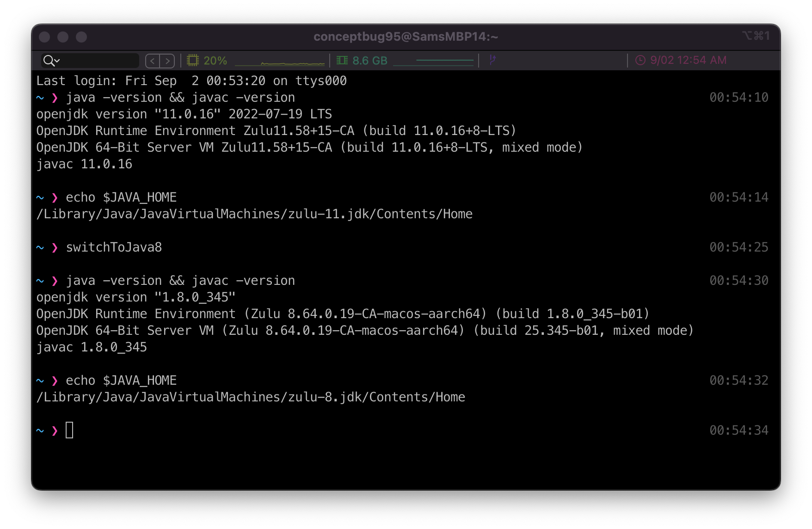Click the echo $JAVA_HOME command at 00:54:14
This screenshot has width=812, height=529.
[x=121, y=197]
